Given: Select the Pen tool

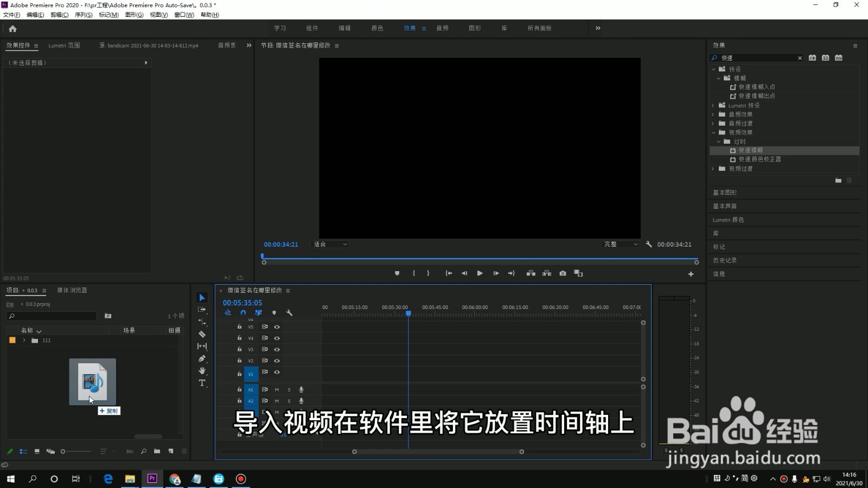Looking at the screenshot, I should pyautogui.click(x=202, y=358).
